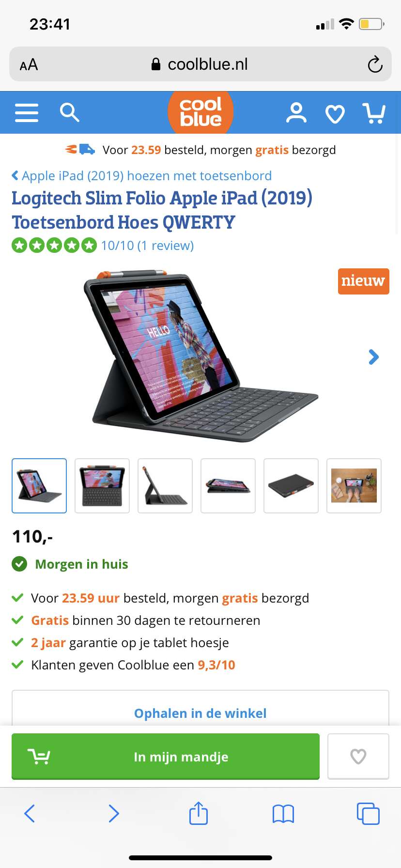Go back to iPad hoezen category

pyautogui.click(x=141, y=176)
